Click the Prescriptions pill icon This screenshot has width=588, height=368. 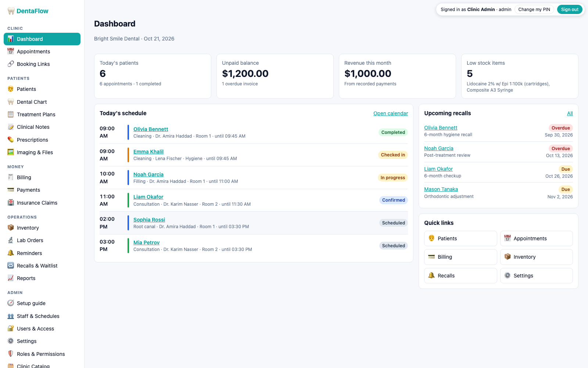click(x=11, y=140)
